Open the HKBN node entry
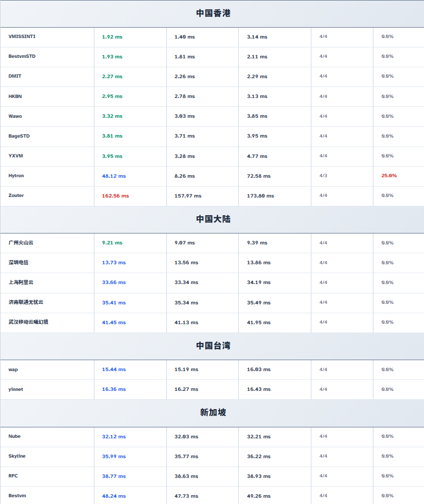The width and height of the screenshot is (424, 504). (15, 96)
